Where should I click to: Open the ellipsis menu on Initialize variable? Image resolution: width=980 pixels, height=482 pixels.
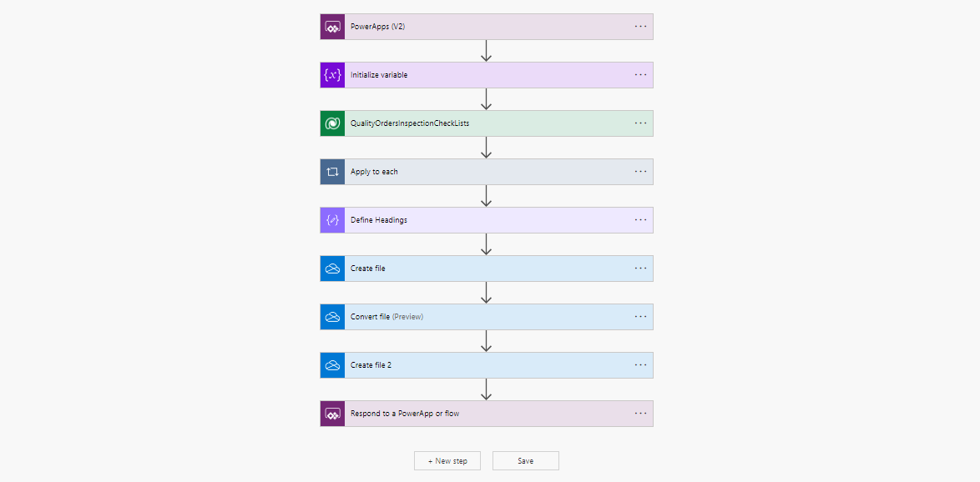[640, 75]
